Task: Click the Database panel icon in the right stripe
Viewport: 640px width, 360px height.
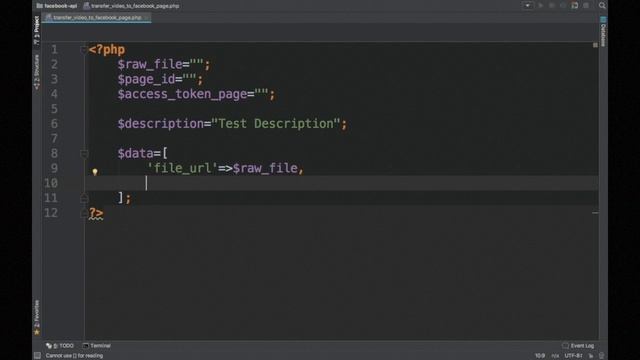Action: (603, 19)
